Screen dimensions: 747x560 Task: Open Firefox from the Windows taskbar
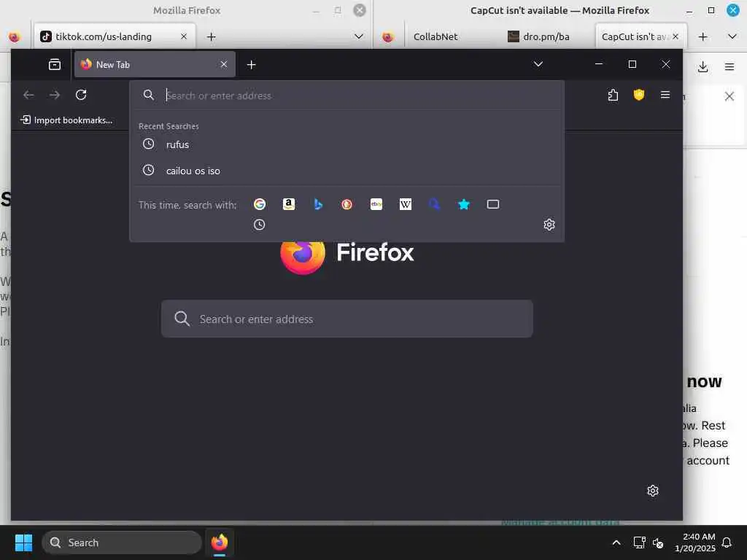tap(220, 542)
